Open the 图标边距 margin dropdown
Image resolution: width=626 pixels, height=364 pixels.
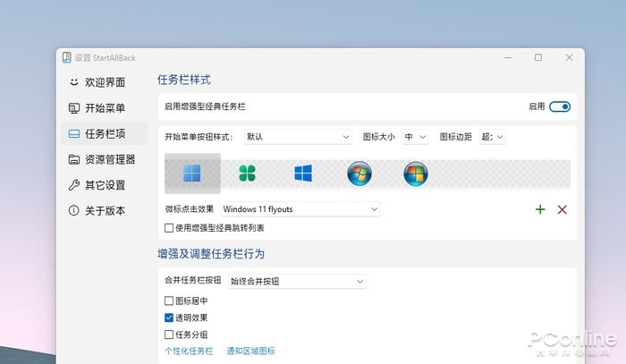click(x=492, y=137)
